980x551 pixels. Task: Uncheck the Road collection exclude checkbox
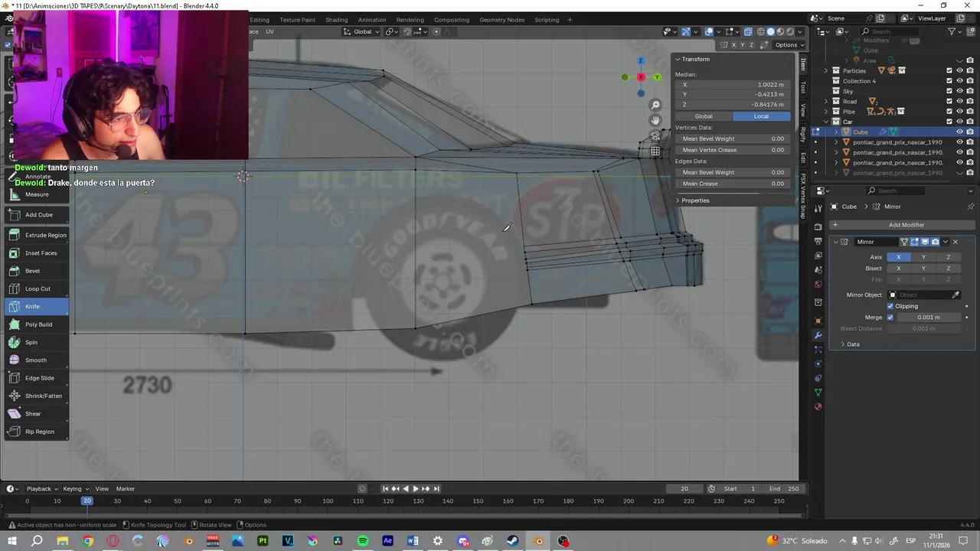(949, 101)
